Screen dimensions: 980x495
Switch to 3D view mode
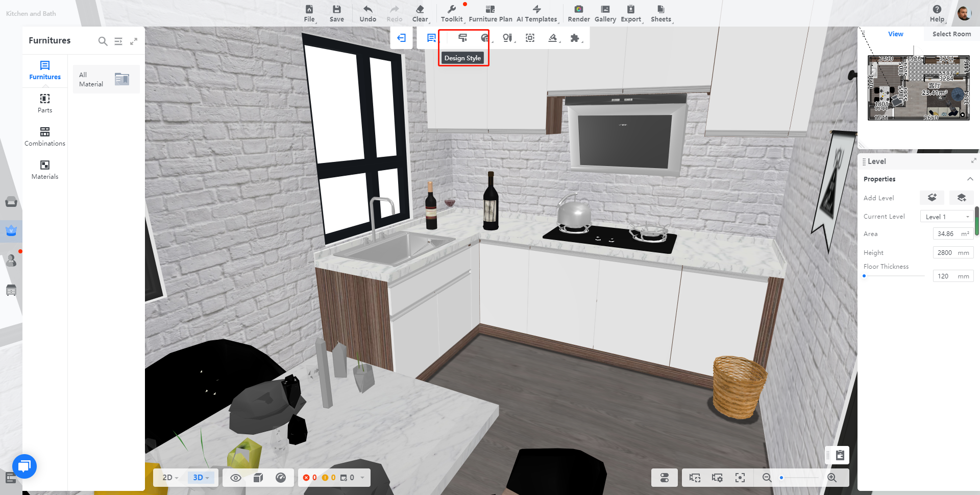pos(201,478)
